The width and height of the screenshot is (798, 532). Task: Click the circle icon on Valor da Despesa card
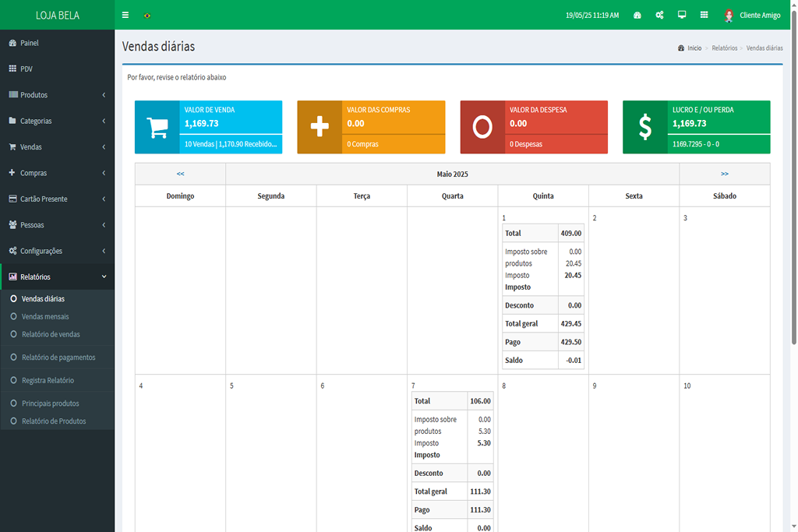tap(484, 127)
